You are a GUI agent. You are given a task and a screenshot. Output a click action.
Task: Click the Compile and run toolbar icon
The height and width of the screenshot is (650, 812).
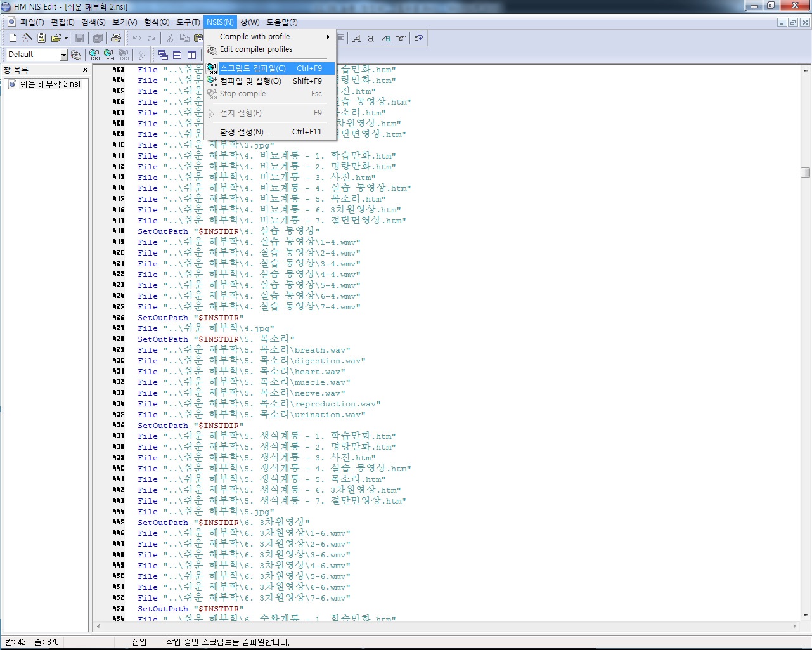click(x=109, y=55)
